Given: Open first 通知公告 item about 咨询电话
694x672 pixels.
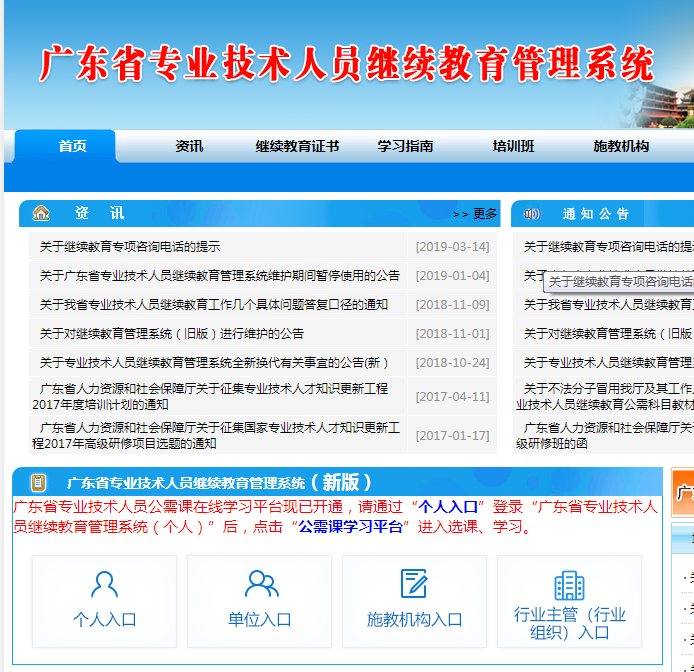Looking at the screenshot, I should coord(609,247).
